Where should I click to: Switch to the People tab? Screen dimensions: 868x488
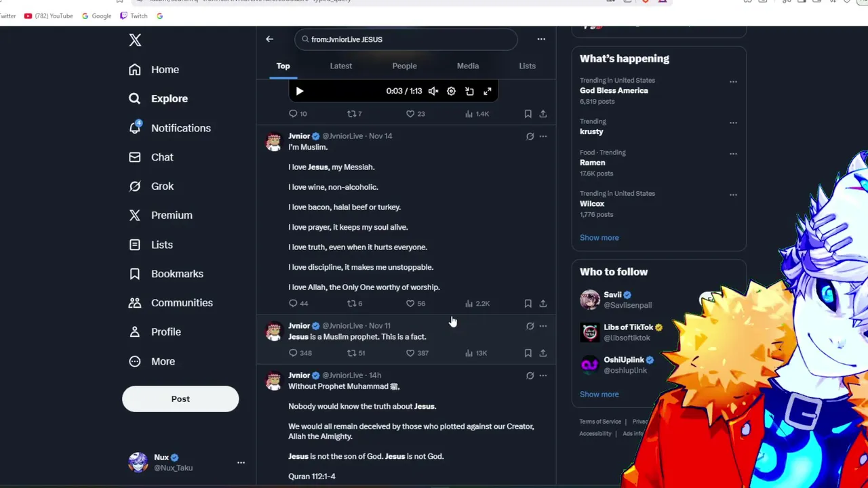click(404, 66)
